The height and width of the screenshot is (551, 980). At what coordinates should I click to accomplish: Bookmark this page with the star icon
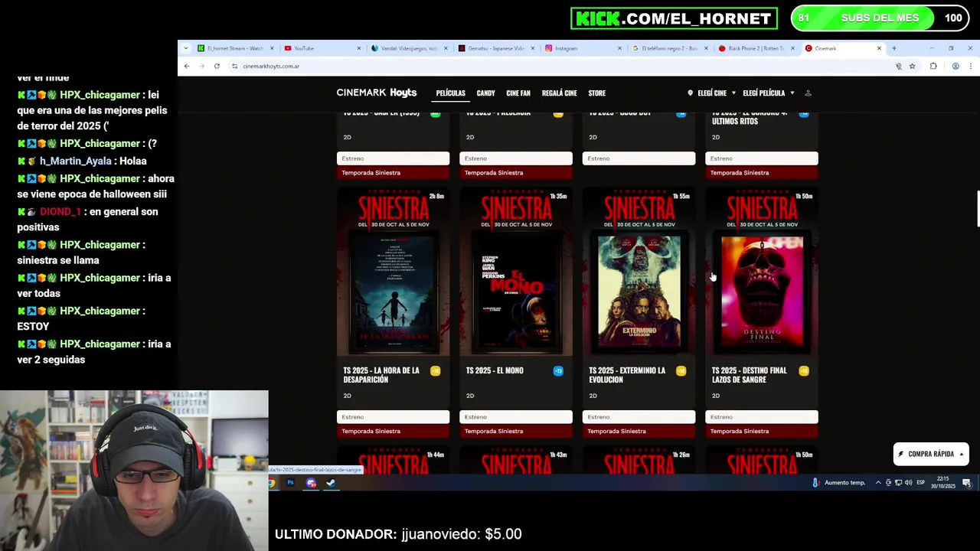point(912,66)
